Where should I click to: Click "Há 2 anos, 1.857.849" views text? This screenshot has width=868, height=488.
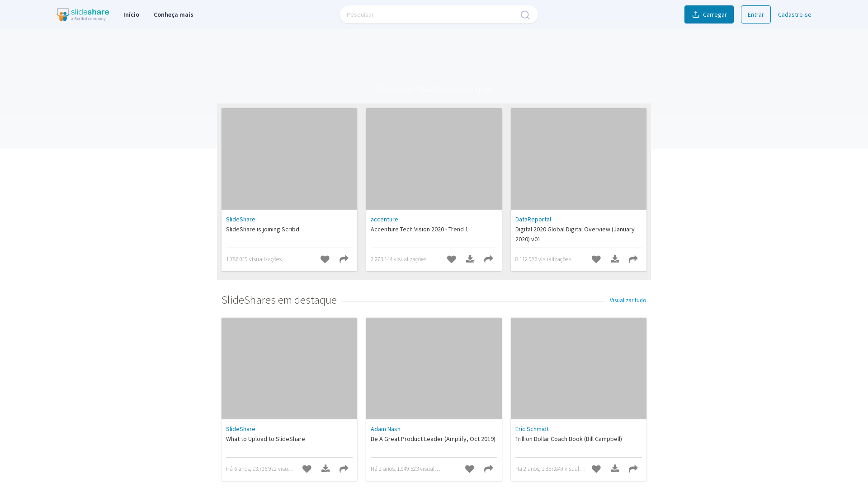550,469
